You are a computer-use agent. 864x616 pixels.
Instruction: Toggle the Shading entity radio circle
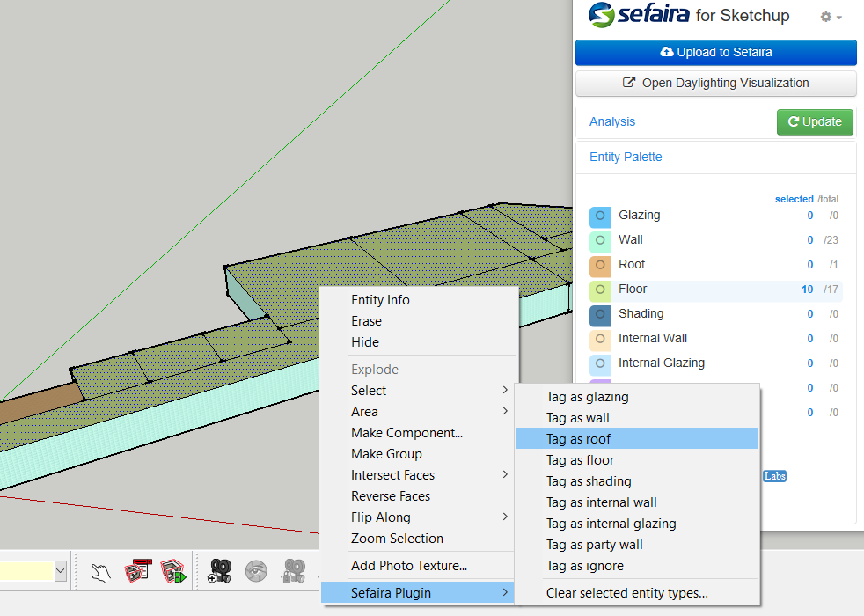point(600,314)
